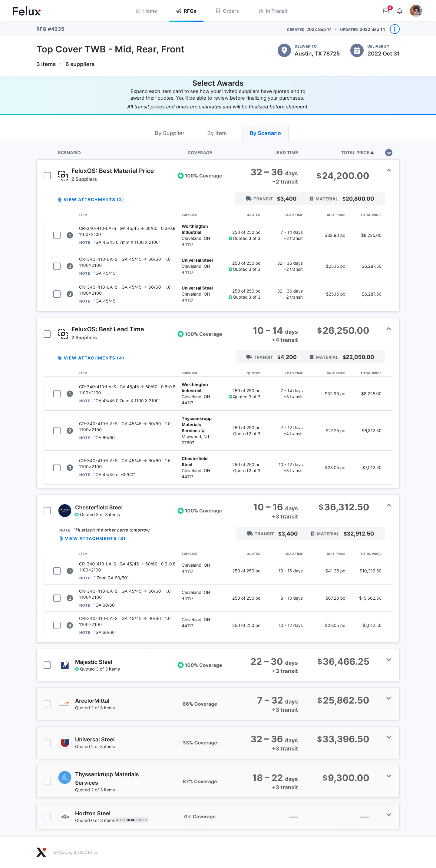Click the Chesterfield Steel logo
This screenshot has width=436, height=868.
pyautogui.click(x=65, y=511)
